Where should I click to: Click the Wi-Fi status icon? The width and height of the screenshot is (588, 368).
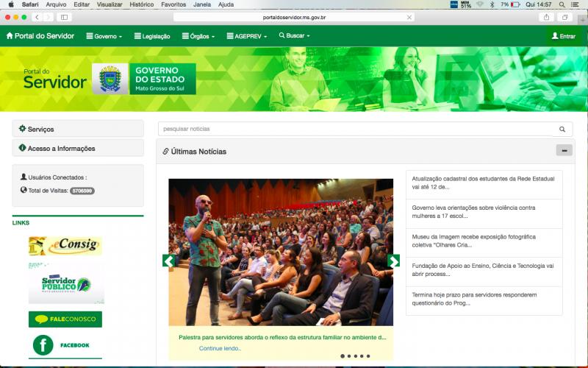480,4
